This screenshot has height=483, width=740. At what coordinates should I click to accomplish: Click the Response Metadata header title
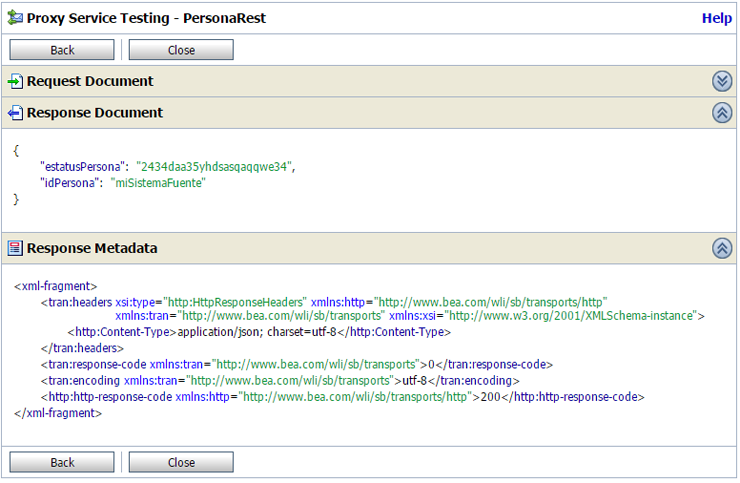tap(92, 248)
